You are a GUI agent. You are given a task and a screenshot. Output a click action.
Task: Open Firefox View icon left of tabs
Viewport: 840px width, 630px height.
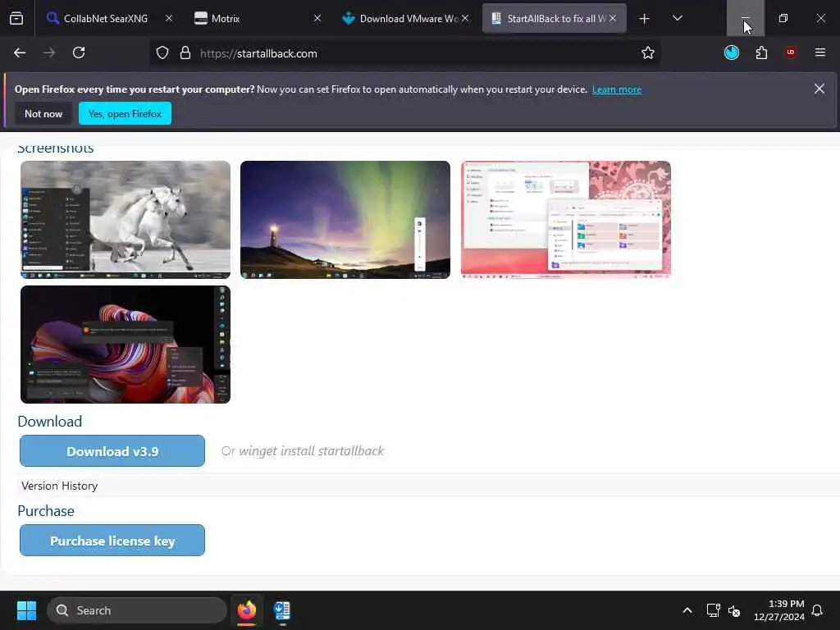tap(16, 18)
